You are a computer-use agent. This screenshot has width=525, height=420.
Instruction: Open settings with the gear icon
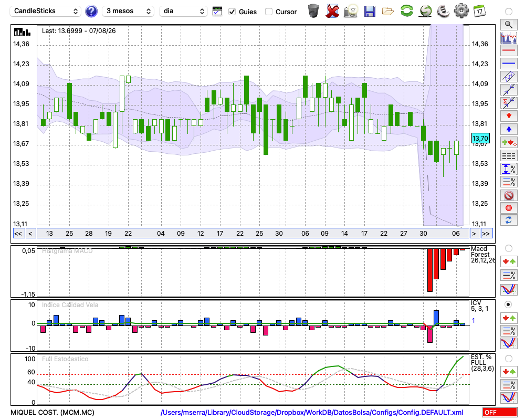pyautogui.click(x=461, y=11)
